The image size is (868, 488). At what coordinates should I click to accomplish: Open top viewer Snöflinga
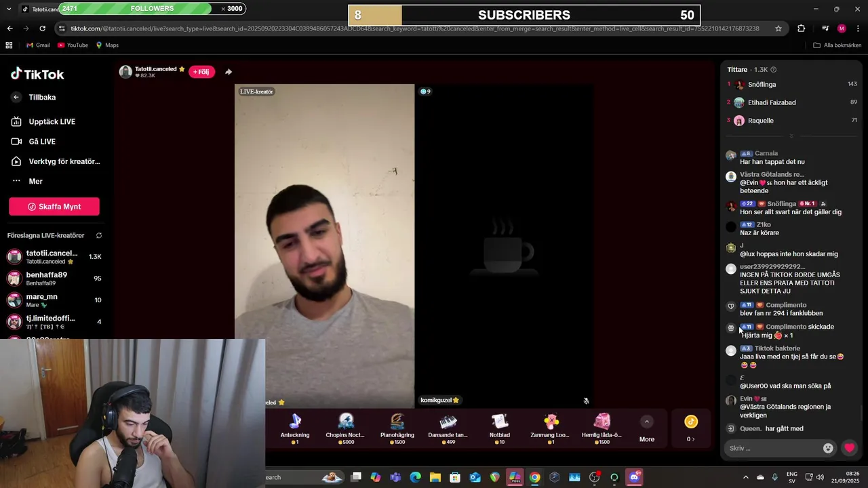(x=791, y=85)
